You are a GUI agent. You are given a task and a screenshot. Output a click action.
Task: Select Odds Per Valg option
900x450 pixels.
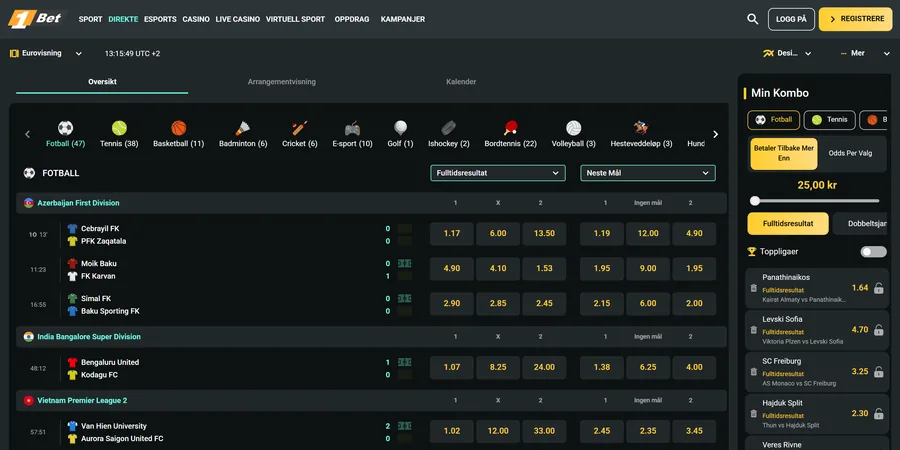coord(850,153)
